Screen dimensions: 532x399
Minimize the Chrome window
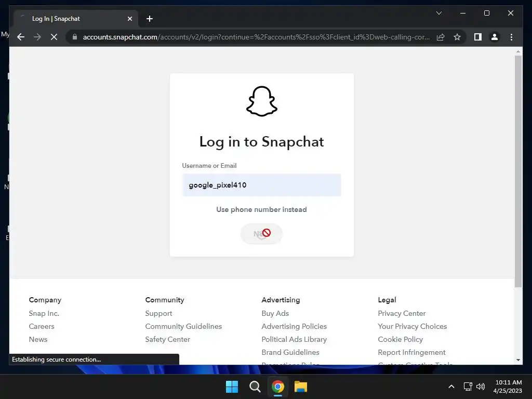[x=463, y=13]
